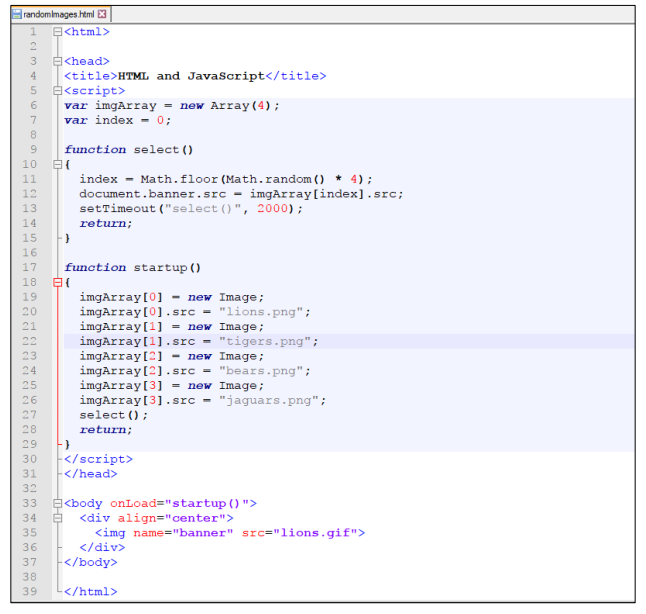This screenshot has height=614, width=646.
Task: Click 'function startup()' declaration
Action: [x=132, y=267]
